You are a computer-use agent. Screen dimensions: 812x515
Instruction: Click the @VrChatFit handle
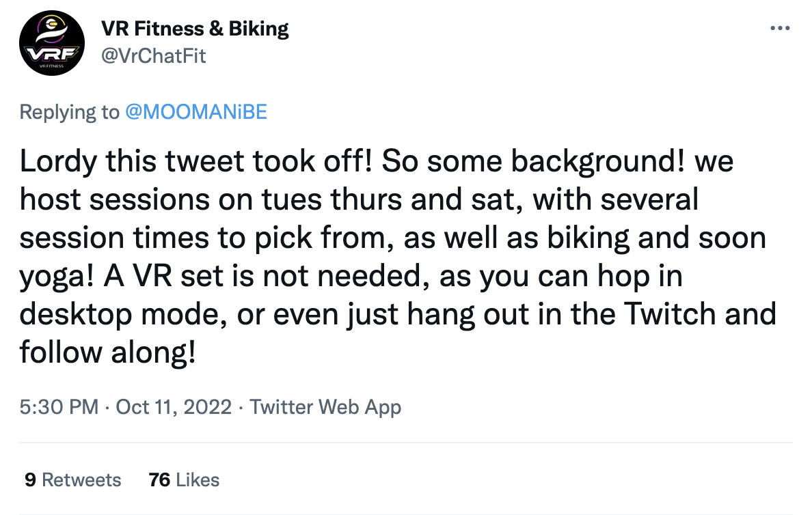pyautogui.click(x=153, y=56)
